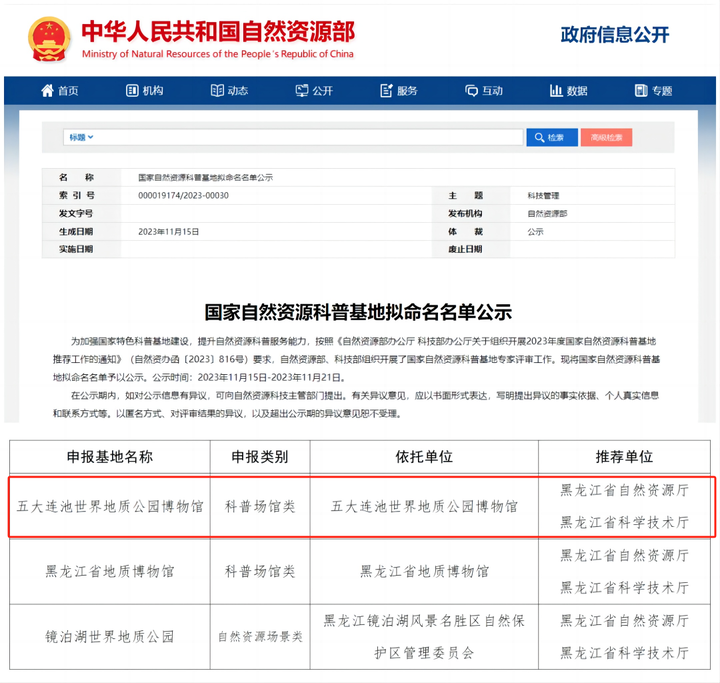Click the 科技管理 subject value
The width and height of the screenshot is (720, 683).
[x=543, y=196]
